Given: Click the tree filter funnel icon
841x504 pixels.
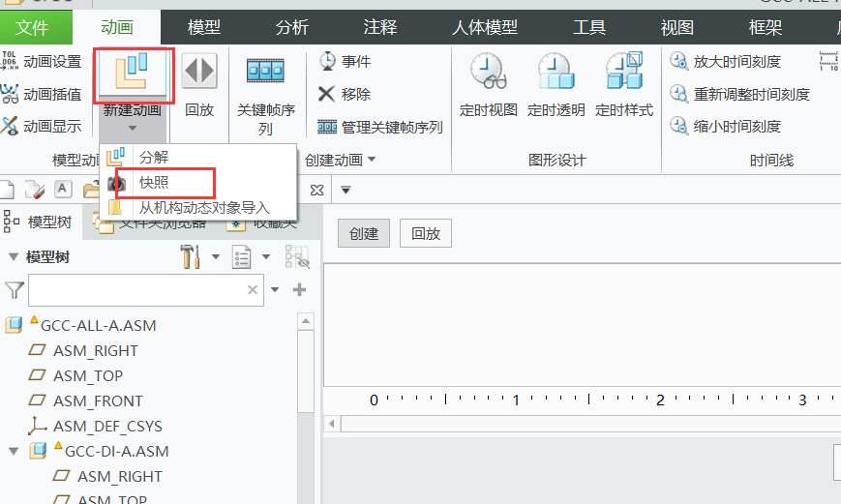Looking at the screenshot, I should (15, 290).
